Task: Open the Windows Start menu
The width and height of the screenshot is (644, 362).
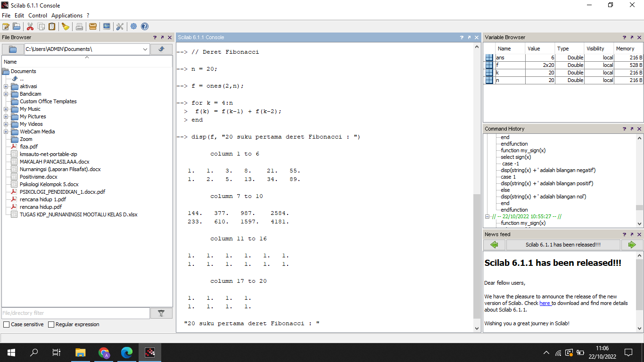Action: click(x=11, y=352)
